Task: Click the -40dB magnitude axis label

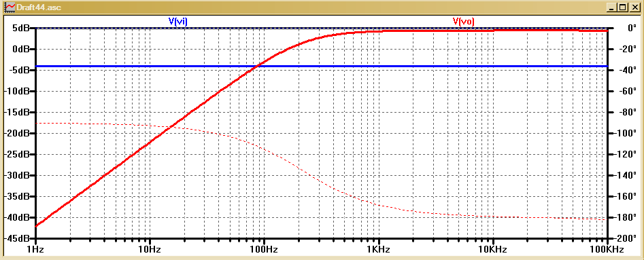Action: 17,218
